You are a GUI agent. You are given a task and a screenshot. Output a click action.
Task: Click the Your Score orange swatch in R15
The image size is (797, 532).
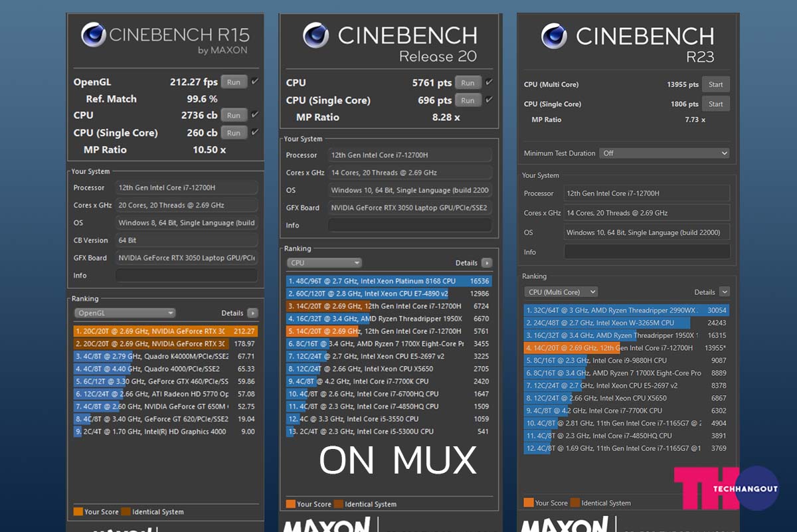click(x=78, y=512)
